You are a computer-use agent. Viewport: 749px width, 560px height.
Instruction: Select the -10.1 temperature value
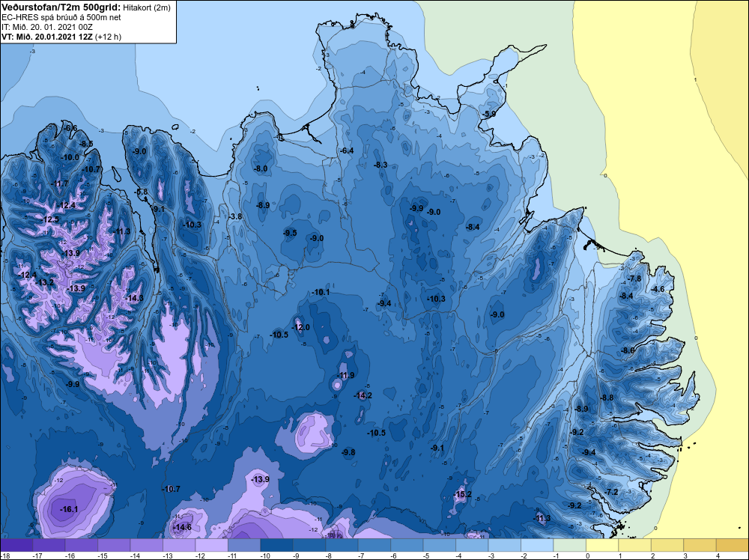[321, 292]
